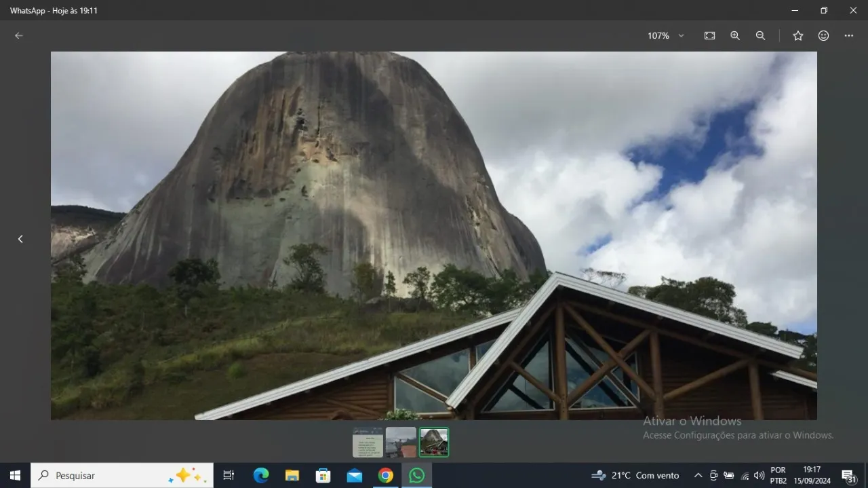Image resolution: width=868 pixels, height=488 pixels.
Task: Open Task View on the taskbar
Action: coord(229,475)
